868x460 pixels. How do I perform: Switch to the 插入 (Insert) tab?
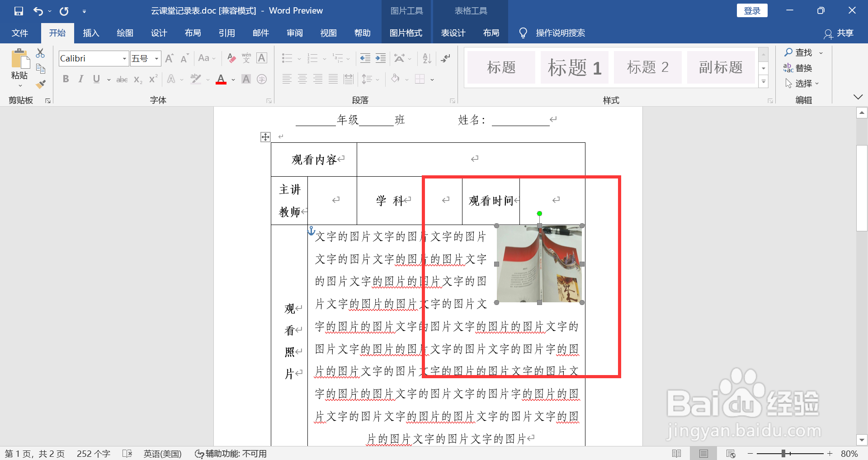[x=91, y=33]
